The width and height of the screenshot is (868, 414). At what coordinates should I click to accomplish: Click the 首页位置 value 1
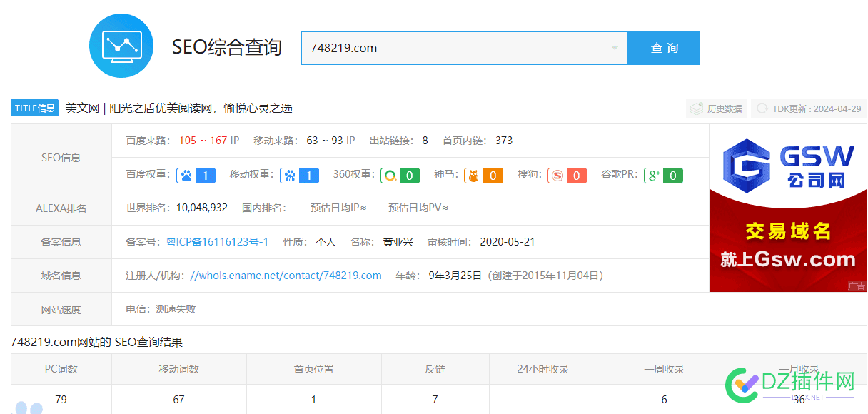[314, 400]
